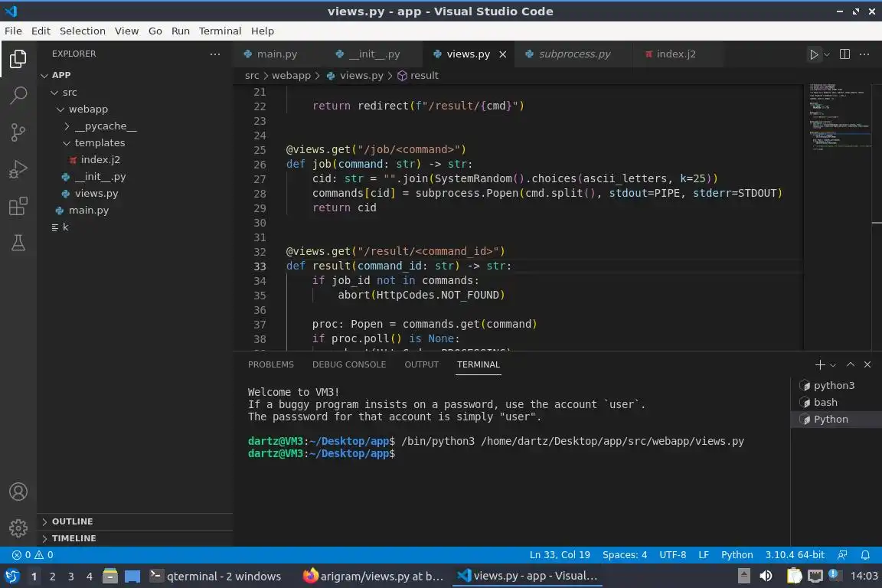The width and height of the screenshot is (882, 588).
Task: Open the Terminal menu
Action: pyautogui.click(x=220, y=31)
